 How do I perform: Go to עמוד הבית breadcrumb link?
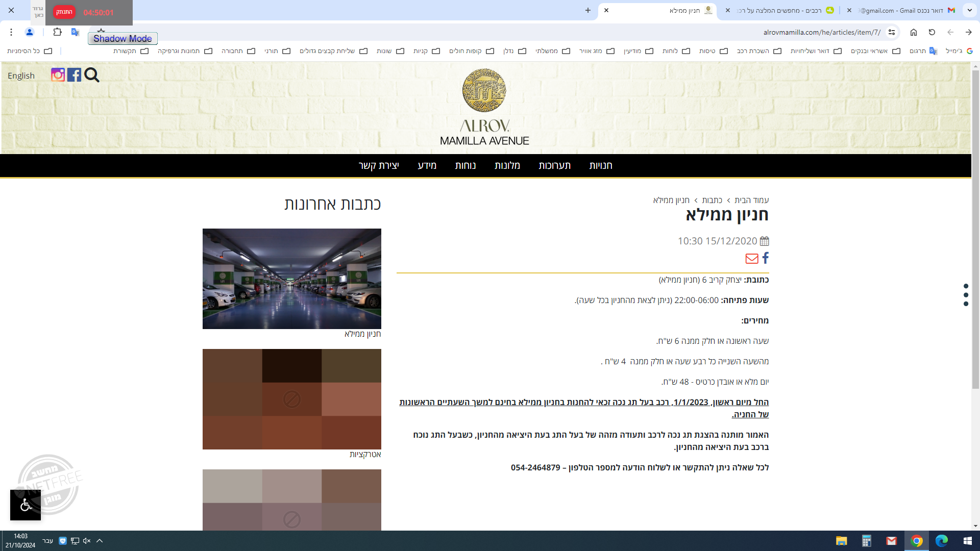pos(751,200)
